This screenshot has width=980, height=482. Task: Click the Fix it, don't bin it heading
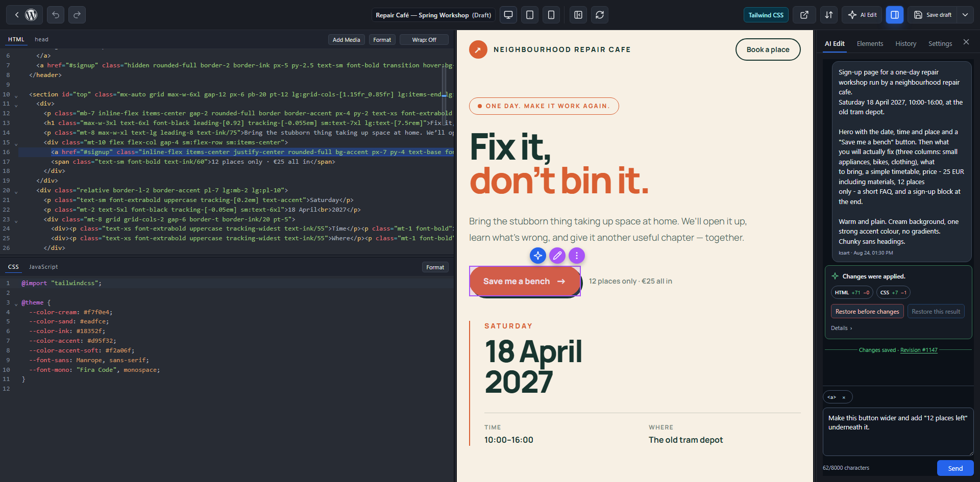coord(559,164)
